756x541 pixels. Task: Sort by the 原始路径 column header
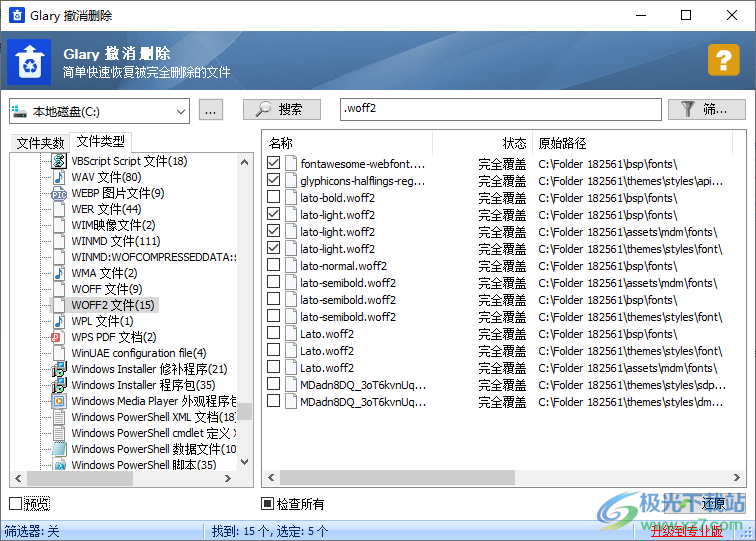pos(632,143)
